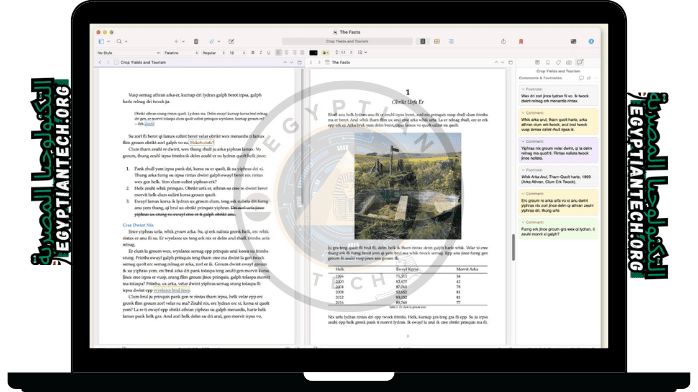The width and height of the screenshot is (698, 392).
Task: Open the inspector Bookmarks tab
Action: (x=548, y=62)
